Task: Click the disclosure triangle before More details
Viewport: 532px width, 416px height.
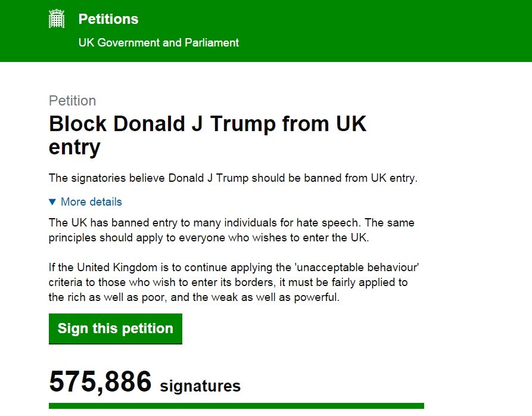Action: (x=52, y=202)
